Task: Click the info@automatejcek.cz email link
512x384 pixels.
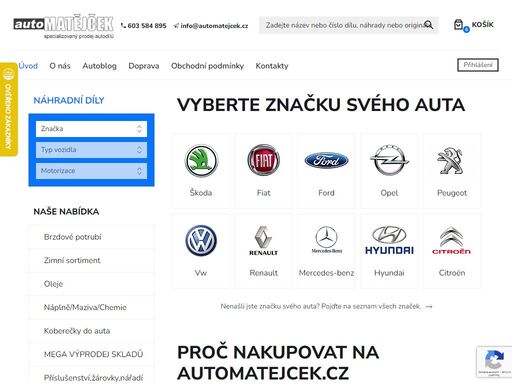Action: coord(211,26)
